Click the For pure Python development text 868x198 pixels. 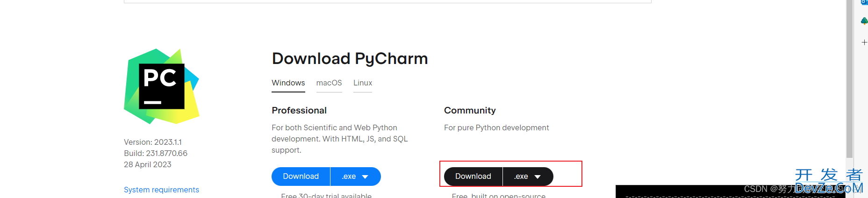496,127
